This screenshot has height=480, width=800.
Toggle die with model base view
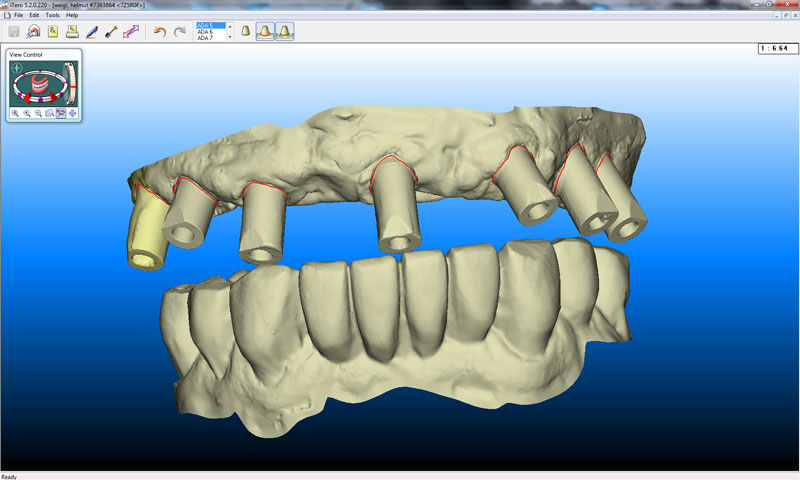pyautogui.click(x=285, y=32)
